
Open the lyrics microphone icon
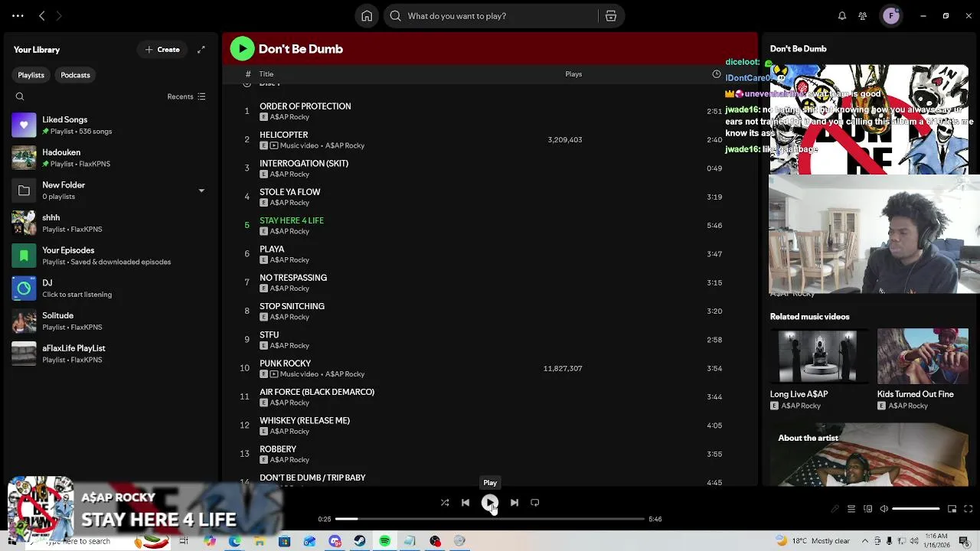pyautogui.click(x=835, y=509)
